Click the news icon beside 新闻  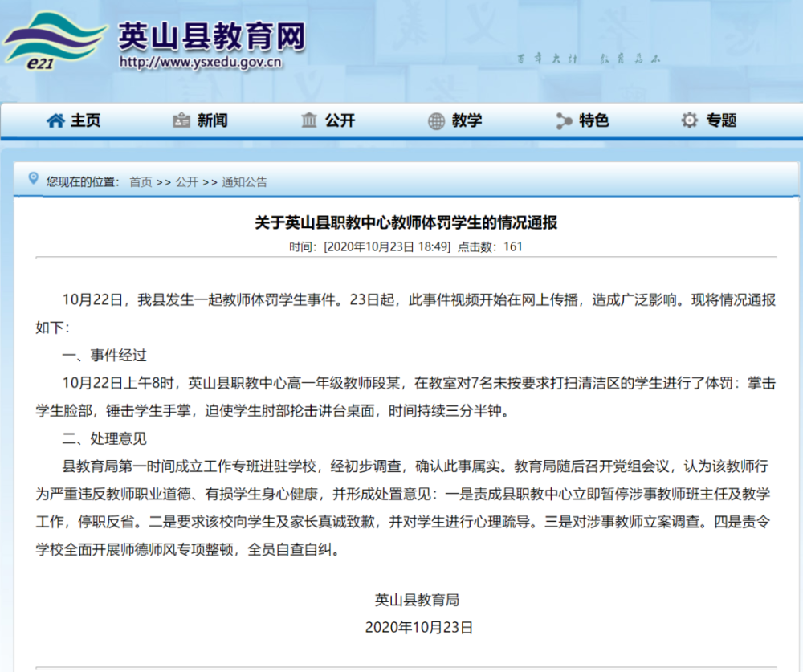[181, 121]
